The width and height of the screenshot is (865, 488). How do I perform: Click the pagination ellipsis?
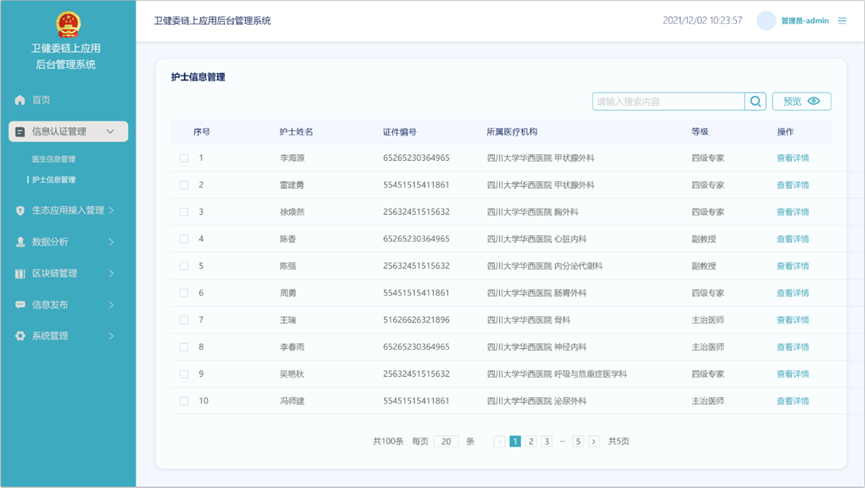(x=562, y=441)
